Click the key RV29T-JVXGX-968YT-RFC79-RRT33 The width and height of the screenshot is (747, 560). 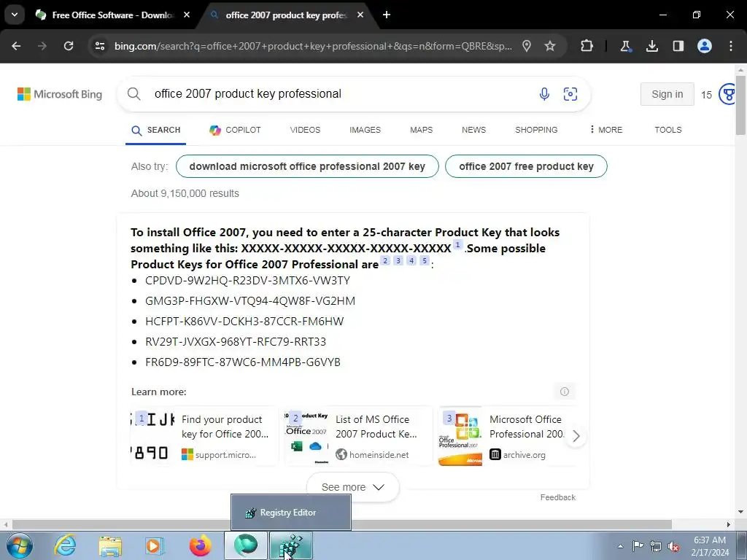point(236,342)
